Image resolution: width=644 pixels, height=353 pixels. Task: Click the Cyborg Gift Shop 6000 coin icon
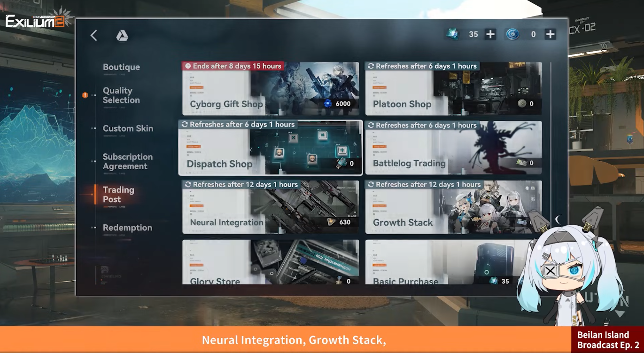tap(328, 104)
